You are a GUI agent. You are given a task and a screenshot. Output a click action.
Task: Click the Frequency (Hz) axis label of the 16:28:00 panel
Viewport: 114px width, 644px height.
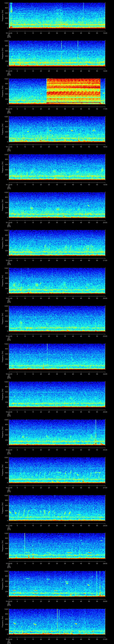(3, 546)
